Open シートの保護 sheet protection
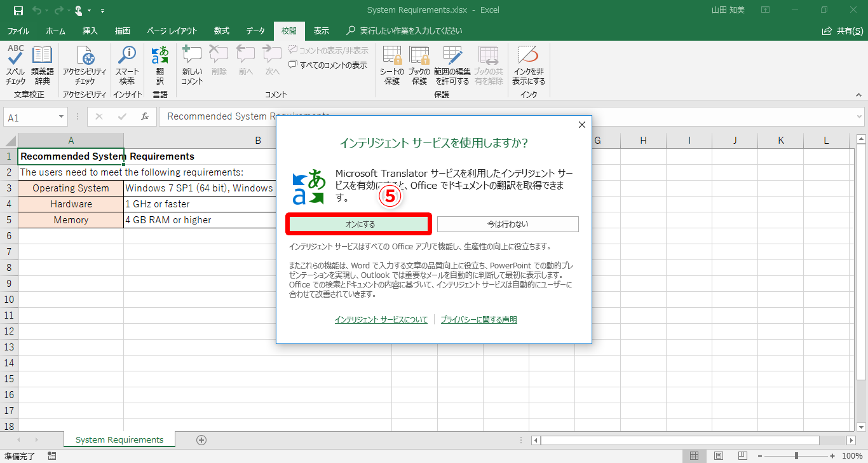Screen dimensions: 868x463 point(392,65)
